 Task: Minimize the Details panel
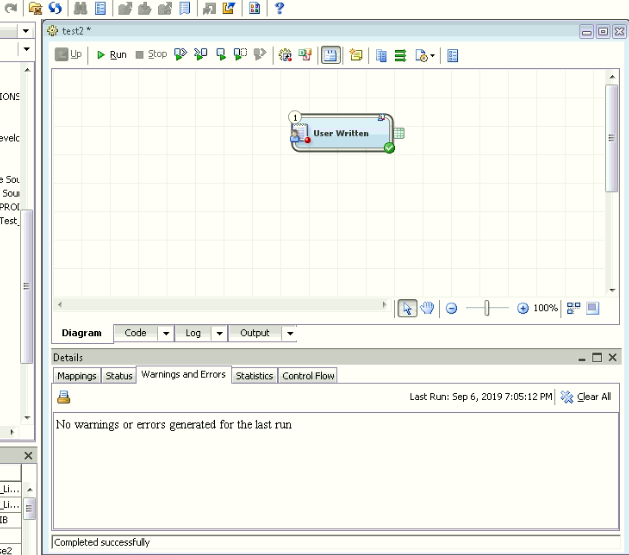582,358
